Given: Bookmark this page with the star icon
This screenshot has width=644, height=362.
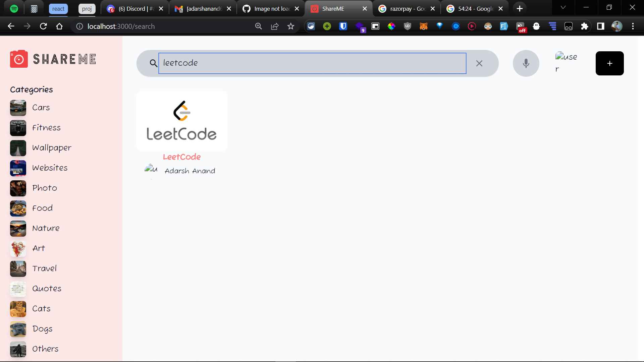Looking at the screenshot, I should coord(290,26).
